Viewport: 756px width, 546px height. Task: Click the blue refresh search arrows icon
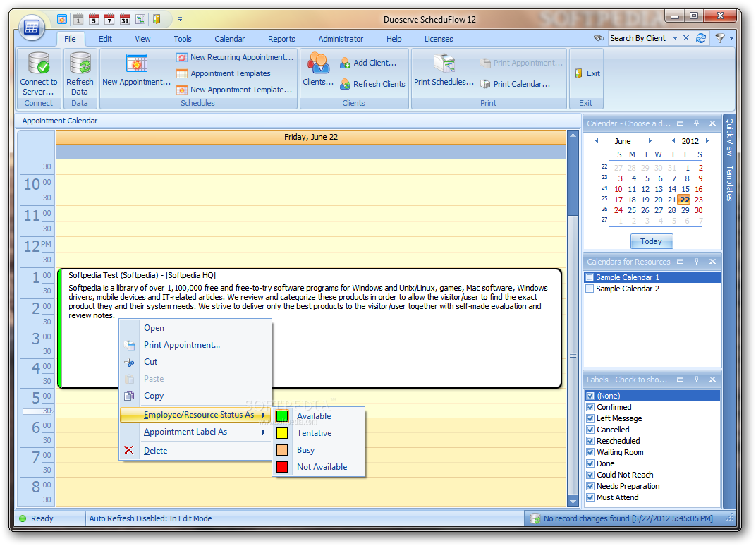701,38
